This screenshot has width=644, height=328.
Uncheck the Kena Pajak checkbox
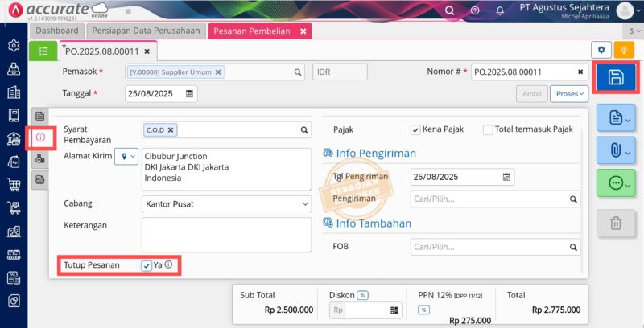tap(415, 129)
